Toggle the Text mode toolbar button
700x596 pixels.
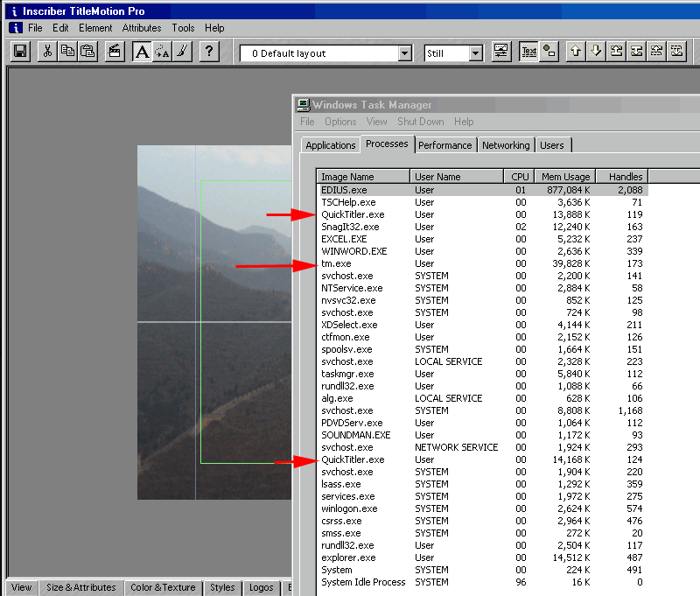529,52
